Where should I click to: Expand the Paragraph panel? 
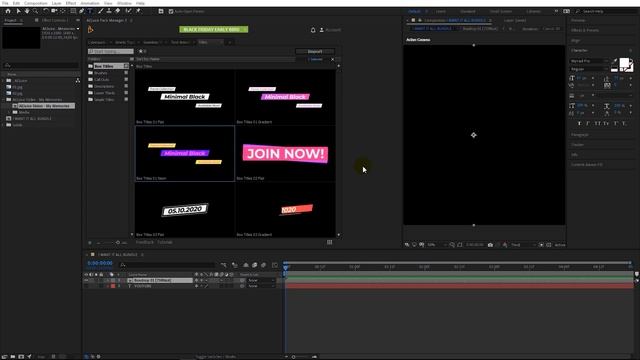(x=580, y=135)
